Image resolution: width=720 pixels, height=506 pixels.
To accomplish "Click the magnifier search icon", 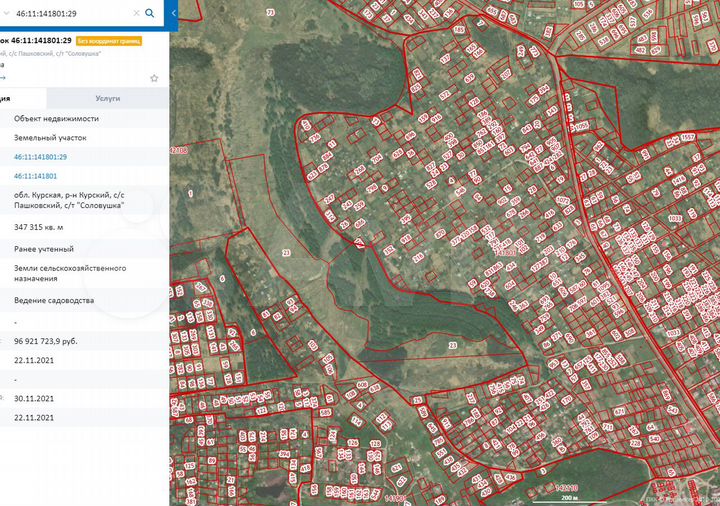I will (150, 13).
